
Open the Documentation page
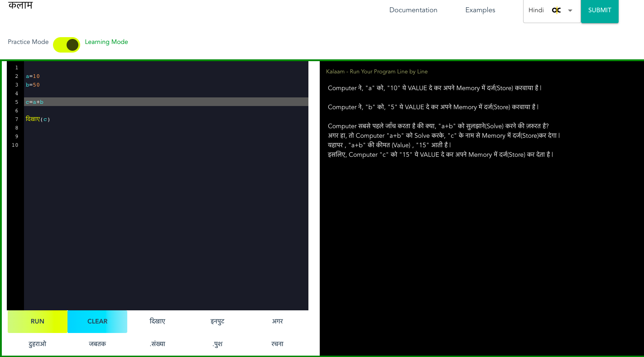pos(413,10)
